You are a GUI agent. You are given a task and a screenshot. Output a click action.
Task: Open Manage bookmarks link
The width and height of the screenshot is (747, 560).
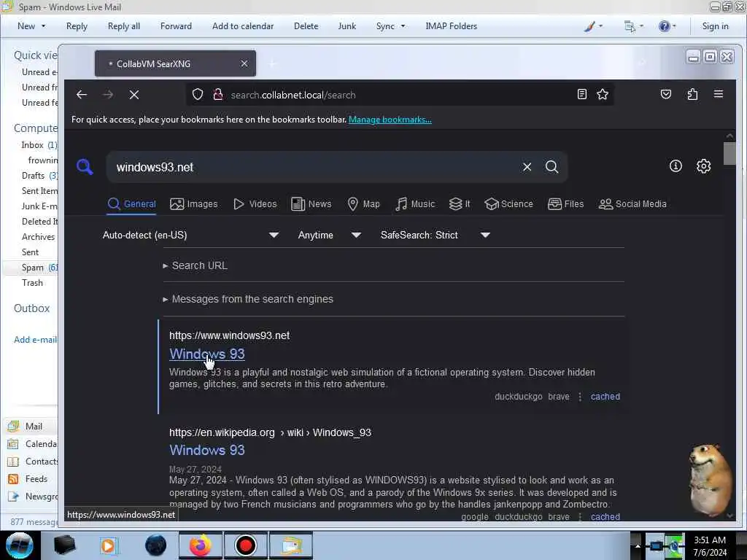click(390, 120)
